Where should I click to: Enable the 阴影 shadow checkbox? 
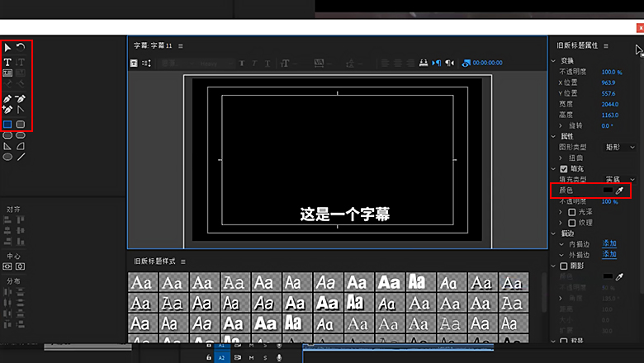click(x=564, y=266)
